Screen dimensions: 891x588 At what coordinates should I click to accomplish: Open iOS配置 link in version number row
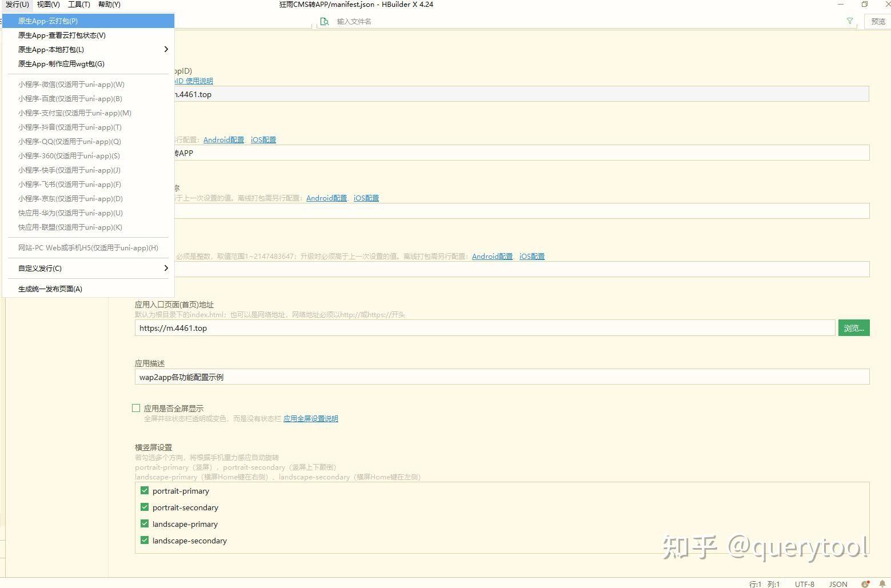coord(532,257)
